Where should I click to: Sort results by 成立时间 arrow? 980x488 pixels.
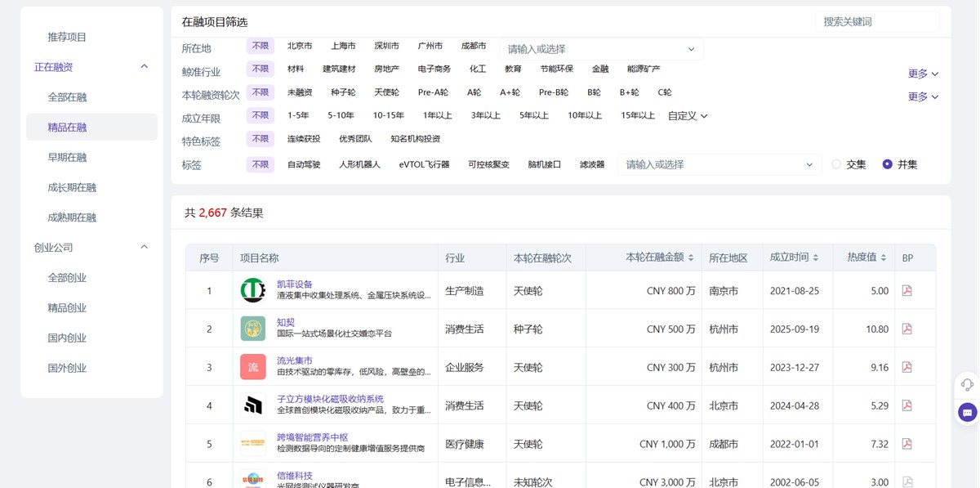817,257
